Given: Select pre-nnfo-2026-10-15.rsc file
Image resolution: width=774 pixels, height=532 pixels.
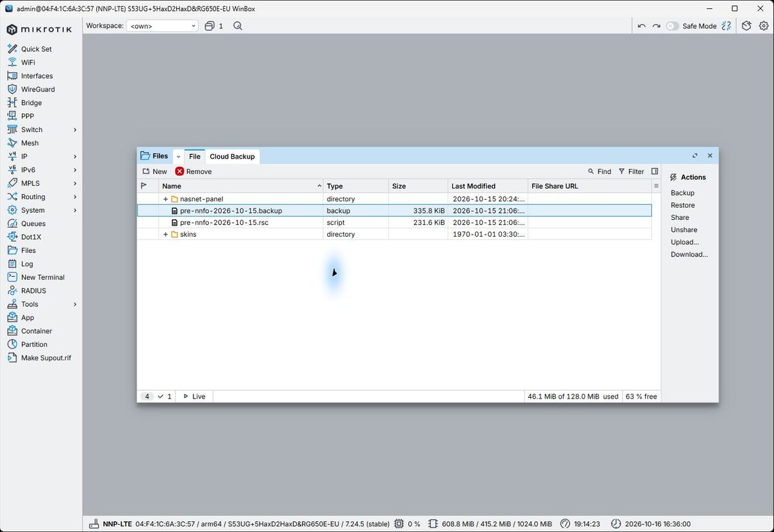Looking at the screenshot, I should pos(394,222).
